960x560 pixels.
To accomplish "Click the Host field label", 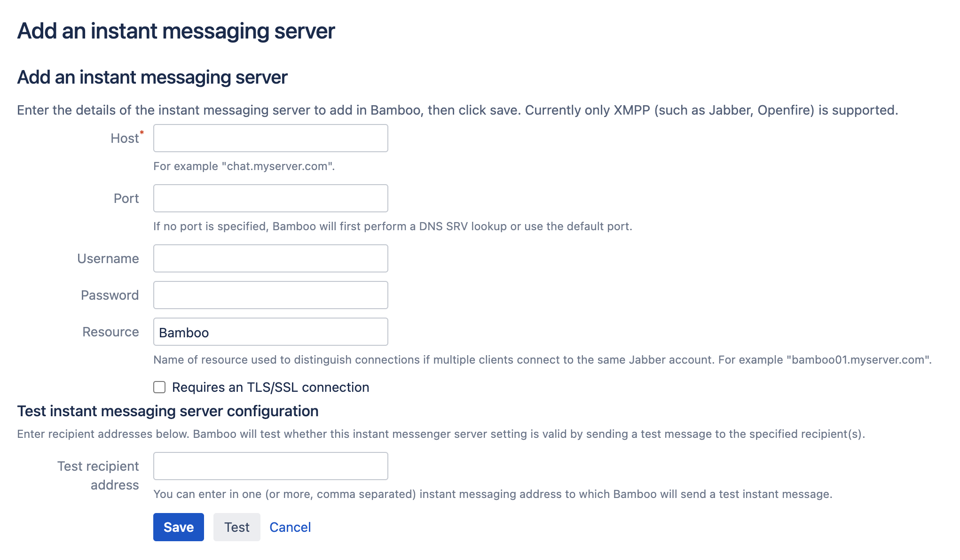I will point(125,138).
